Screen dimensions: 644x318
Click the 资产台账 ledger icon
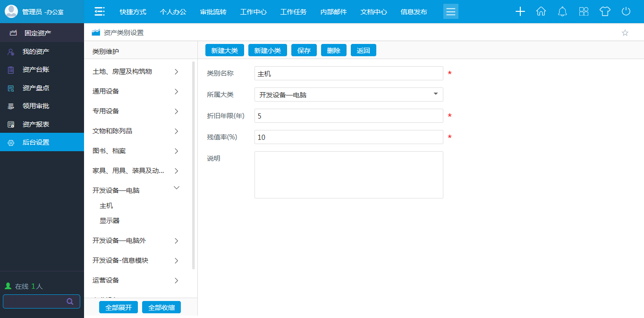click(x=11, y=69)
